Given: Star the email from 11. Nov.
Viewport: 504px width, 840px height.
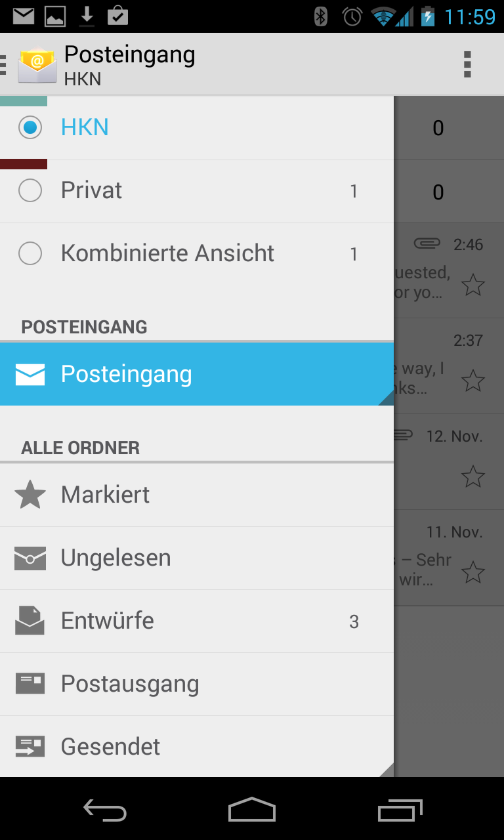Looking at the screenshot, I should (x=472, y=572).
